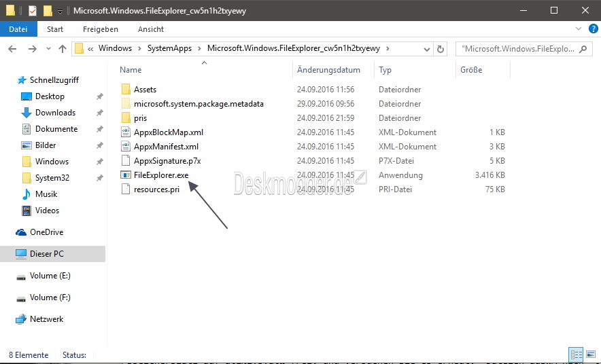601x364 pixels.
Task: Click the Forward navigation arrow
Action: click(x=33, y=49)
